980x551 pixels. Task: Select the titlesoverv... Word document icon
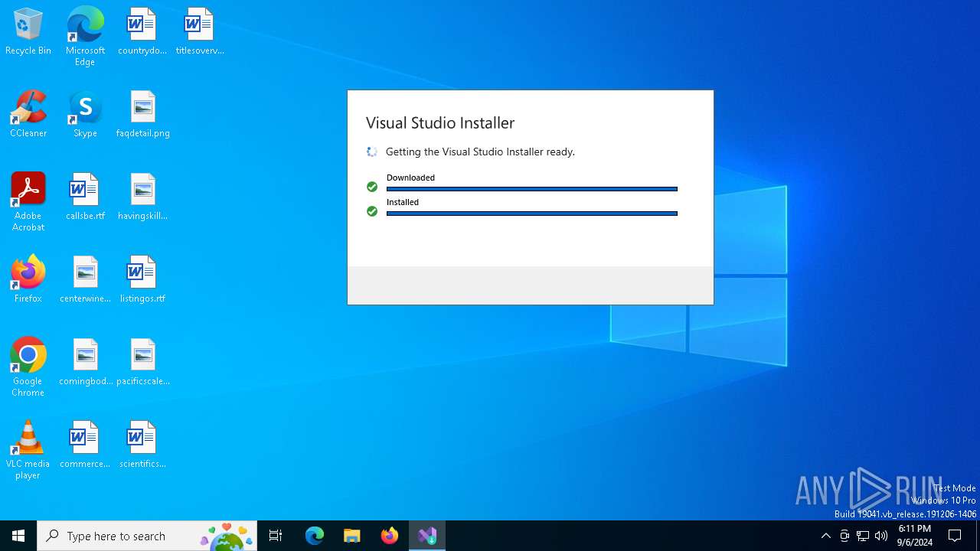tap(200, 31)
